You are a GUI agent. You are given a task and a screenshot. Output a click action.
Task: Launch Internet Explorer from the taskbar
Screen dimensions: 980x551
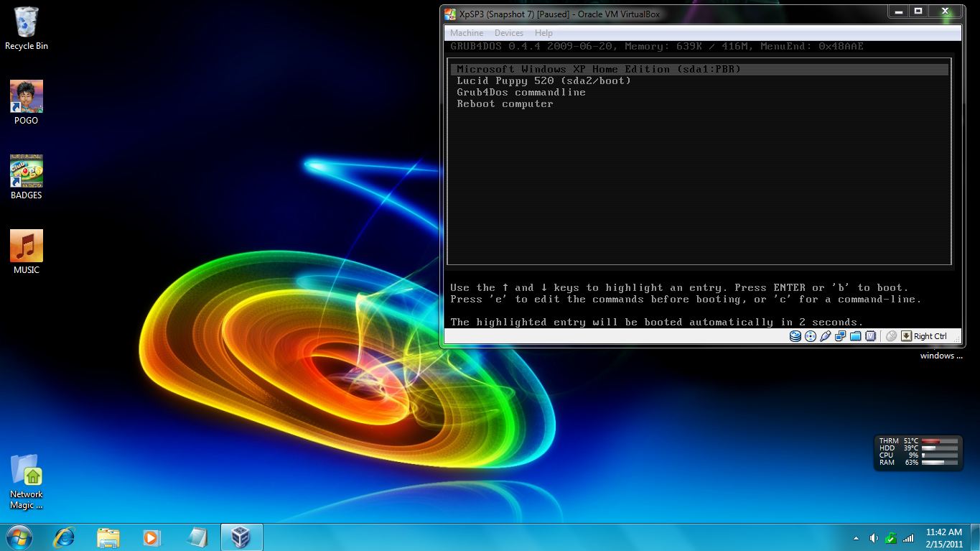(x=65, y=537)
